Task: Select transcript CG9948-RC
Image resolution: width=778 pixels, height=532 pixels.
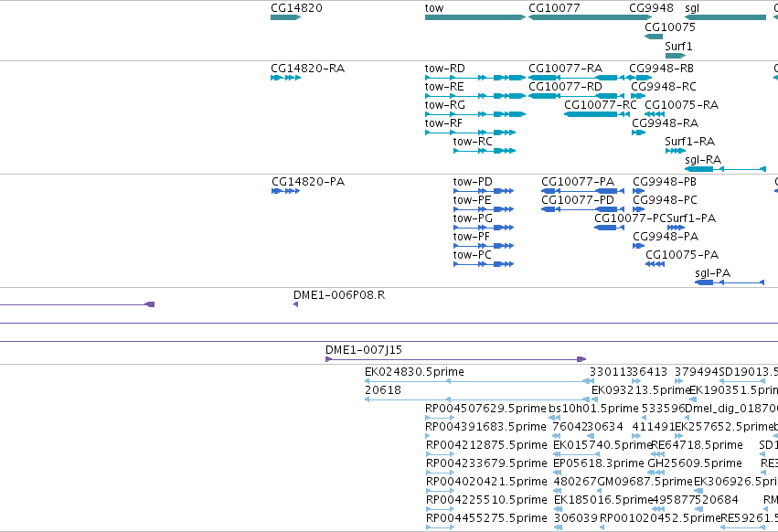Action: tap(638, 96)
